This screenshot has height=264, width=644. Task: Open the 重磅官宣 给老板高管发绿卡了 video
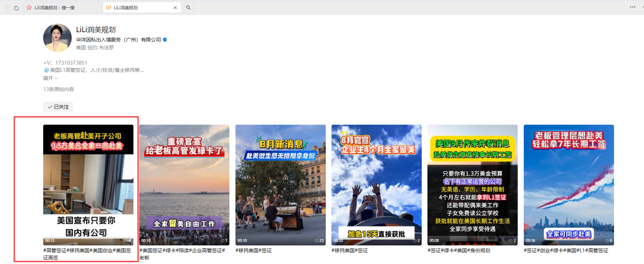[184, 185]
